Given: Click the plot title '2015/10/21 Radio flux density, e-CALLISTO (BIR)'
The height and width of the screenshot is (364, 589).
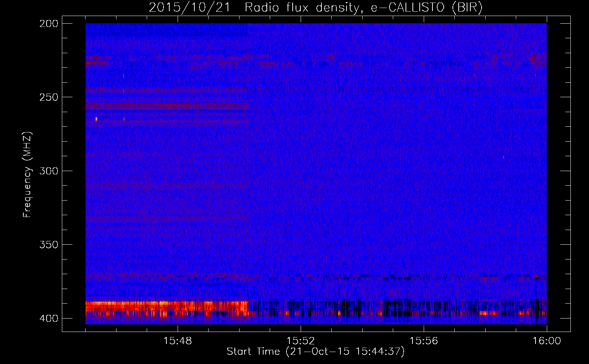Looking at the screenshot, I should pyautogui.click(x=316, y=7).
